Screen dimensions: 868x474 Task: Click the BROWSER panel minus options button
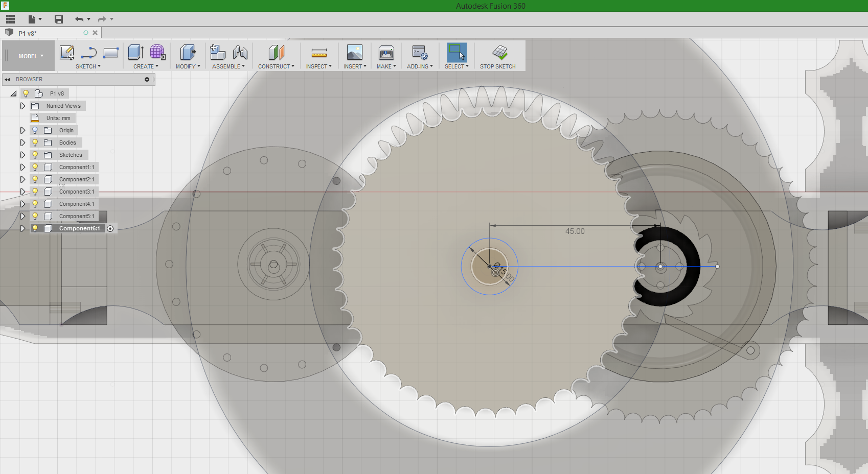click(x=147, y=79)
